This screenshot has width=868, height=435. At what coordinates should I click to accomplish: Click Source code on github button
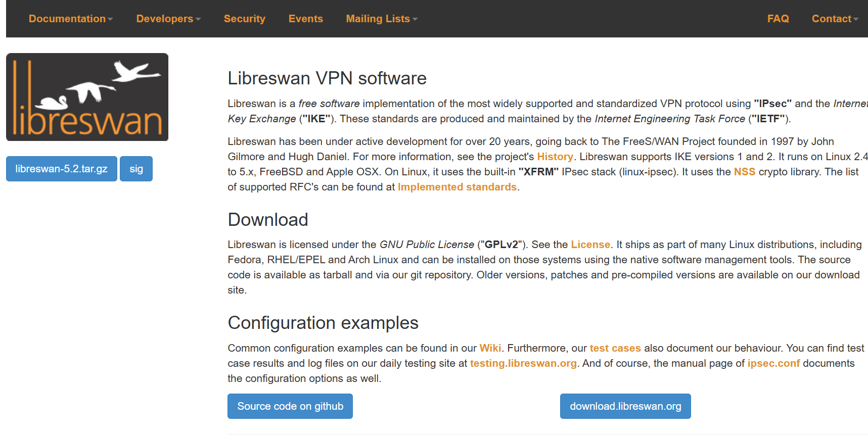click(x=290, y=406)
